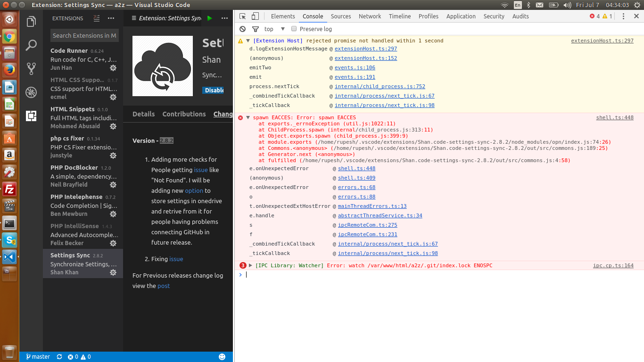
Task: Switch to the Elements tab
Action: point(283,16)
